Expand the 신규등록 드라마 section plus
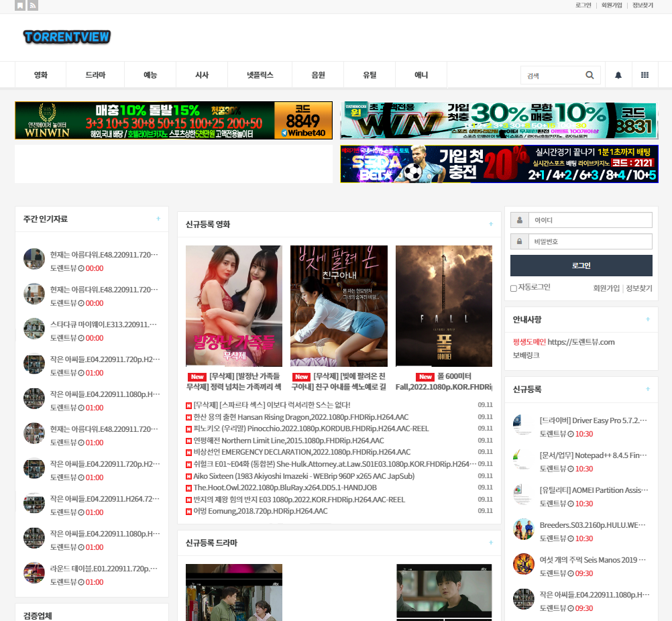 (491, 543)
